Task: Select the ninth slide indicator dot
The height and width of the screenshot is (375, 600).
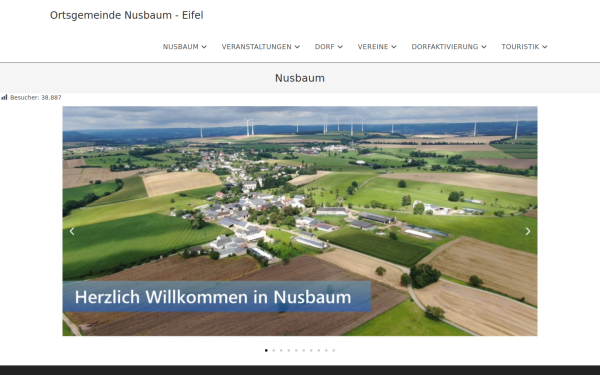Action: click(326, 350)
